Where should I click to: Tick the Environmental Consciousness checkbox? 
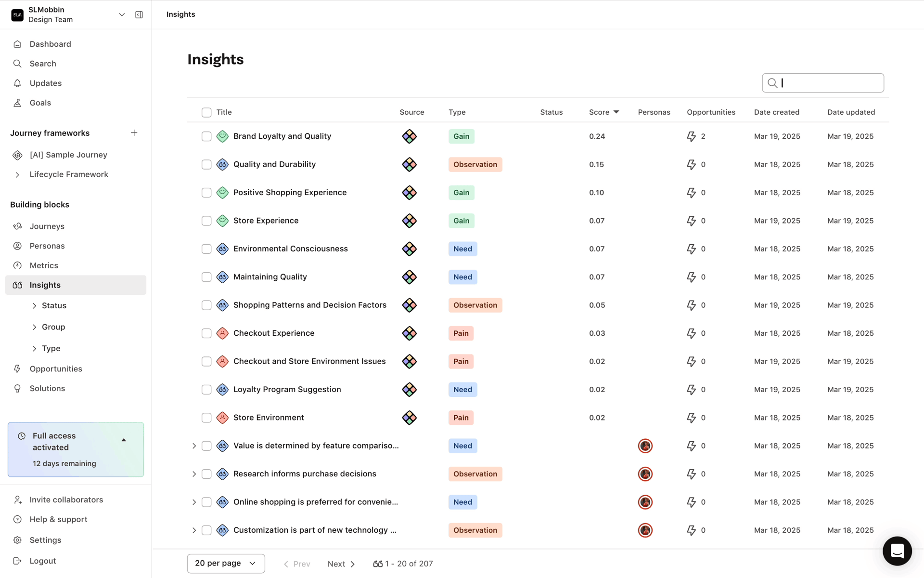(x=206, y=249)
